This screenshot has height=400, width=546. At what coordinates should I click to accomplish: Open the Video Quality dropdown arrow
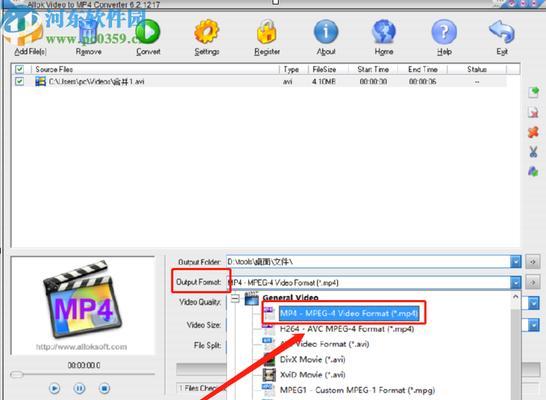tap(533, 303)
